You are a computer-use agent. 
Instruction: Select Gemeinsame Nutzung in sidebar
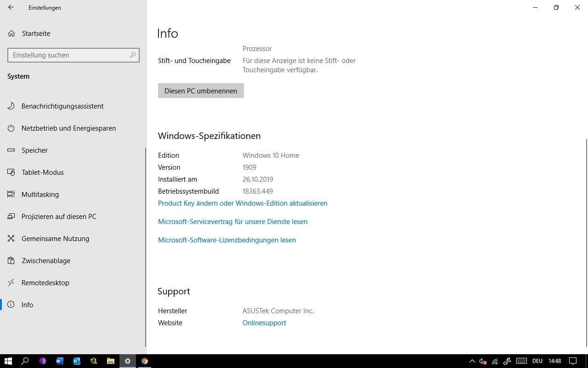point(73,239)
